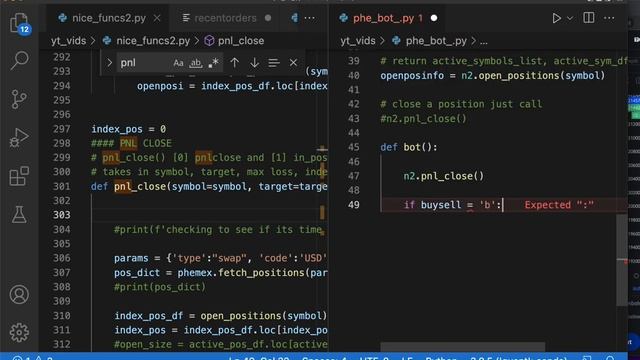The image size is (640, 360).
Task: Click the vertical scrollbar of right editor
Action: pyautogui.click(x=622, y=259)
